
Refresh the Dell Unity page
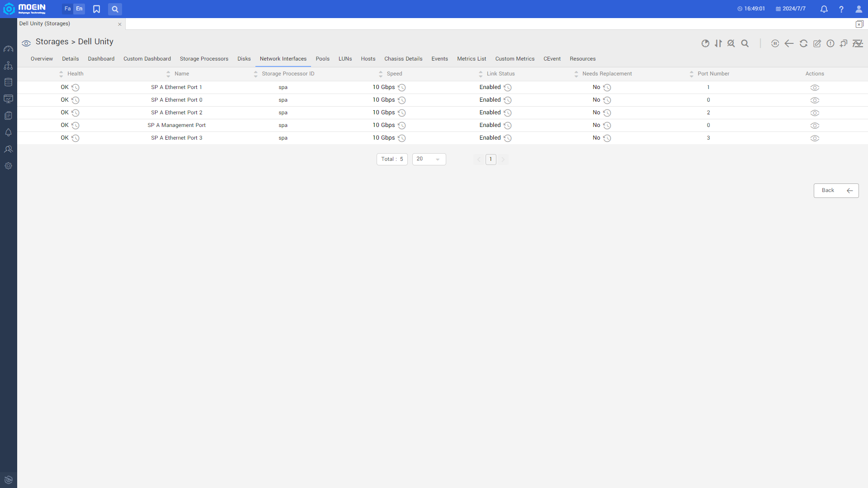pyautogui.click(x=803, y=43)
